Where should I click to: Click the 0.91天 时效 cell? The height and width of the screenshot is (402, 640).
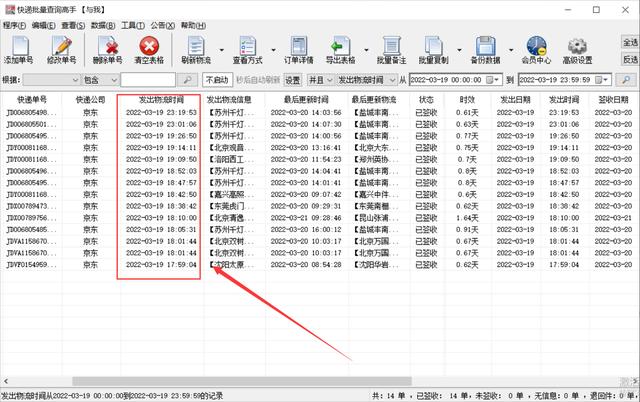467,230
